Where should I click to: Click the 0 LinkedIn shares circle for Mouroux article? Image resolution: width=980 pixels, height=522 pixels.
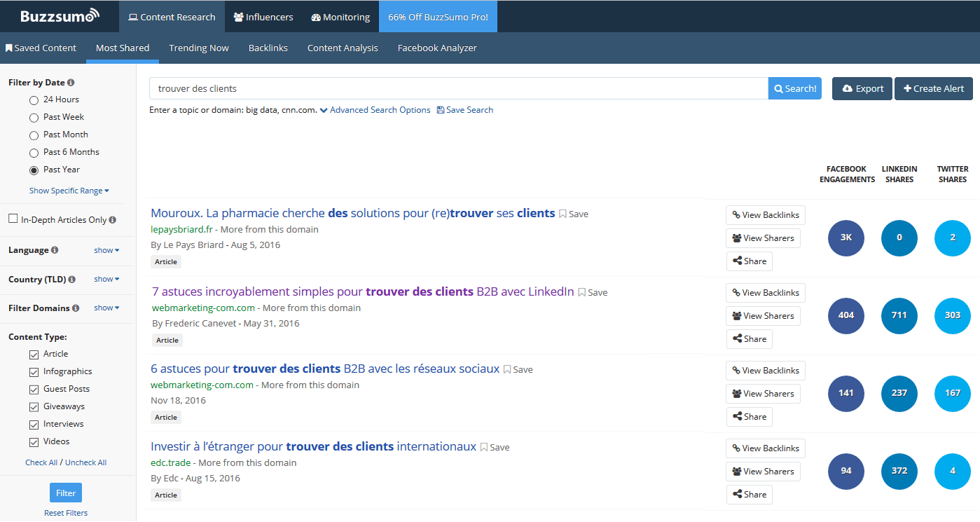coord(899,238)
